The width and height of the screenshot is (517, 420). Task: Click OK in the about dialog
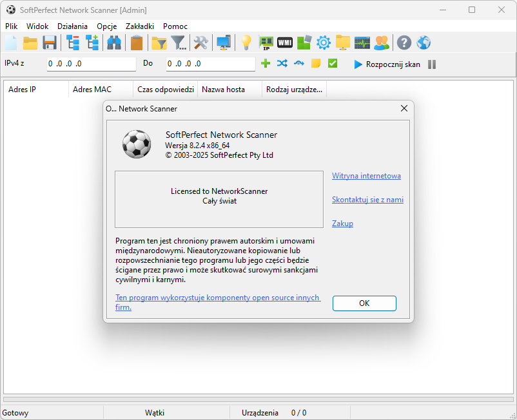(x=364, y=303)
